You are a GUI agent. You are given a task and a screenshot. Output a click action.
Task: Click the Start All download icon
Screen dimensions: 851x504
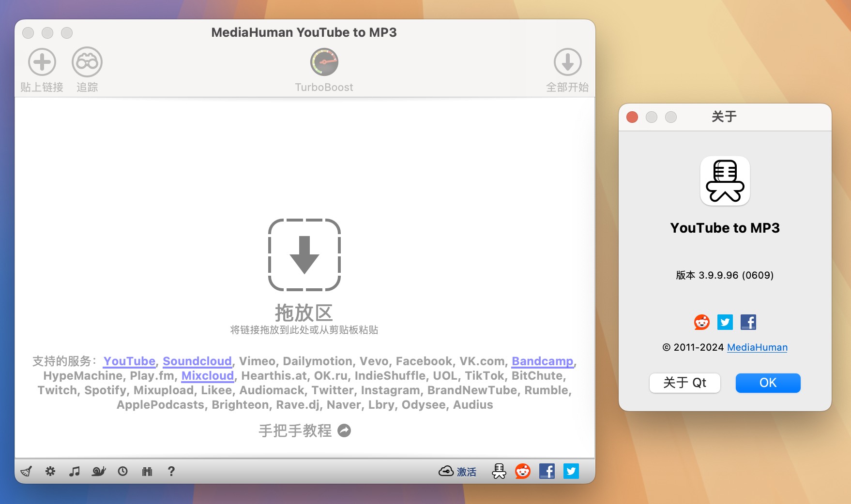(567, 62)
